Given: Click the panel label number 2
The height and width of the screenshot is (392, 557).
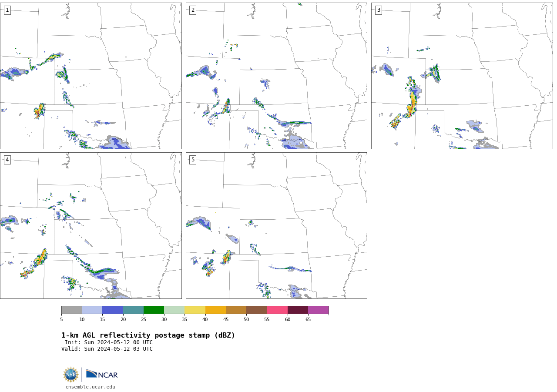Looking at the screenshot, I should (193, 10).
